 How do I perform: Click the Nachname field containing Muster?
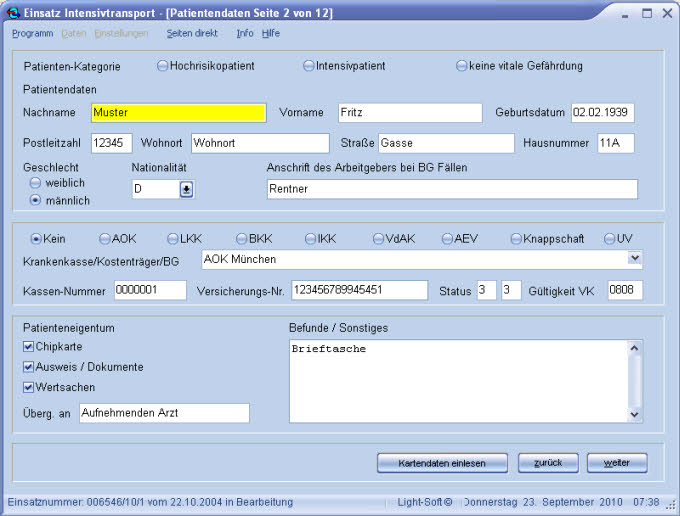pos(179,113)
